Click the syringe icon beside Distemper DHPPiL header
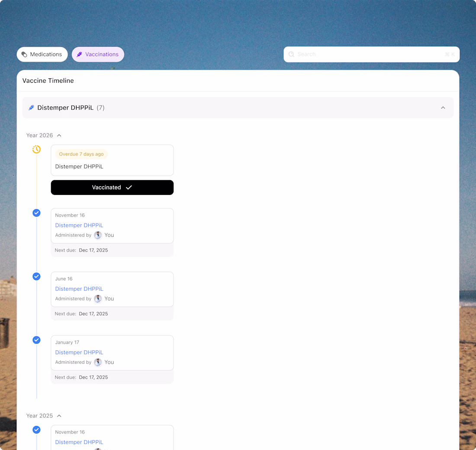The height and width of the screenshot is (450, 476). coord(31,107)
